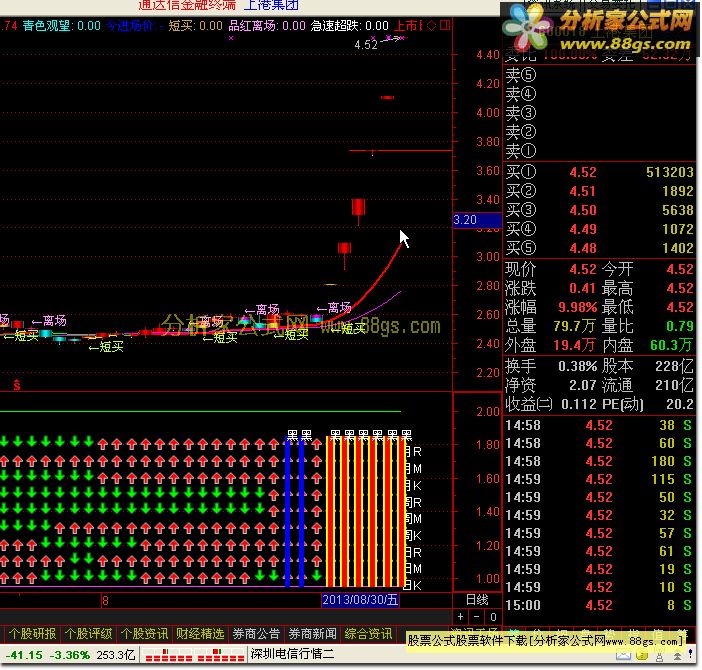Click 深圳电信行情二 server status text

pos(292,654)
